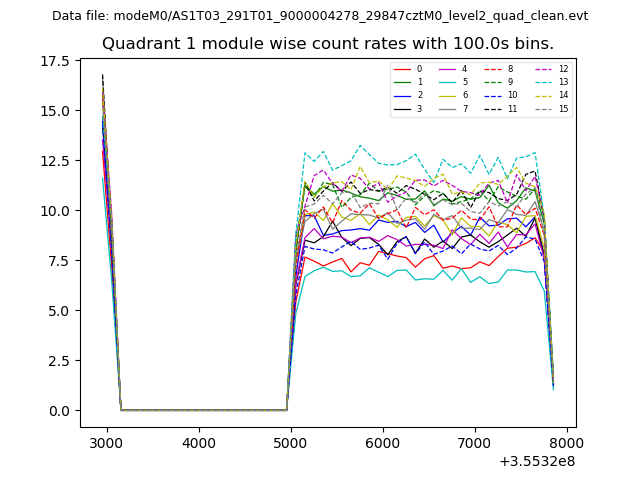Click the blue dashed legend line for module 10

pyautogui.click(x=494, y=95)
